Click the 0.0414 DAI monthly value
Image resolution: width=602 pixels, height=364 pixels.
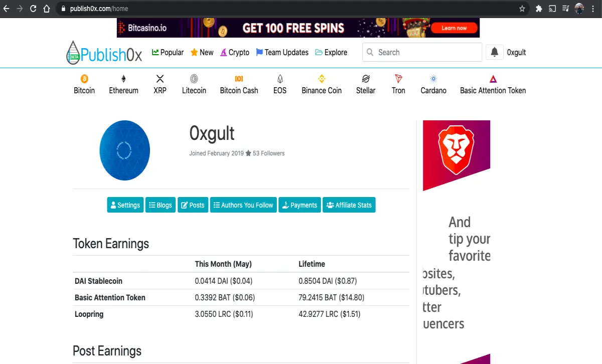[x=224, y=281]
